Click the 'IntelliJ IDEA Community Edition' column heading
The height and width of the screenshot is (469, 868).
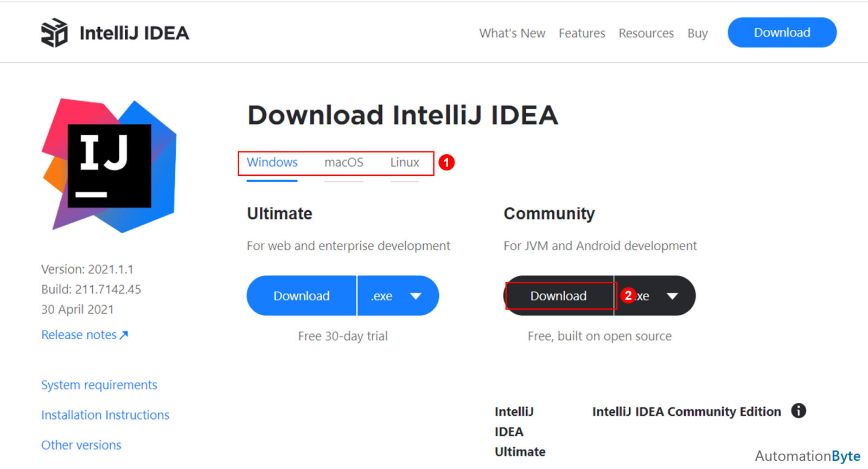tap(687, 411)
